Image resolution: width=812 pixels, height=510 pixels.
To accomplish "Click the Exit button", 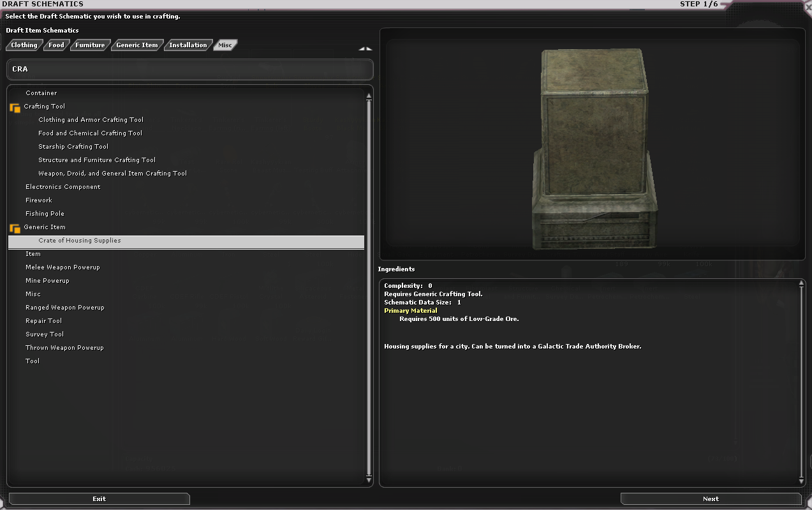I will click(99, 499).
